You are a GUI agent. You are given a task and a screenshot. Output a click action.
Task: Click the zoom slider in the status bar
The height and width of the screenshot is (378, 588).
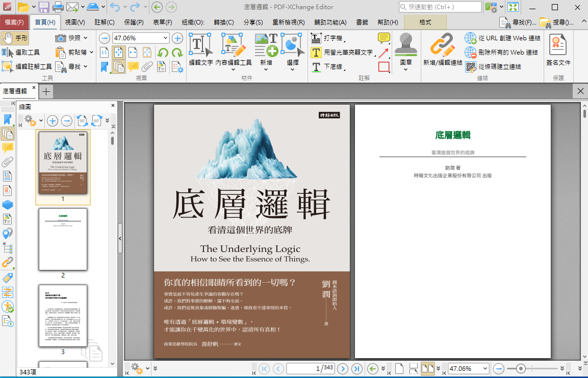point(520,368)
